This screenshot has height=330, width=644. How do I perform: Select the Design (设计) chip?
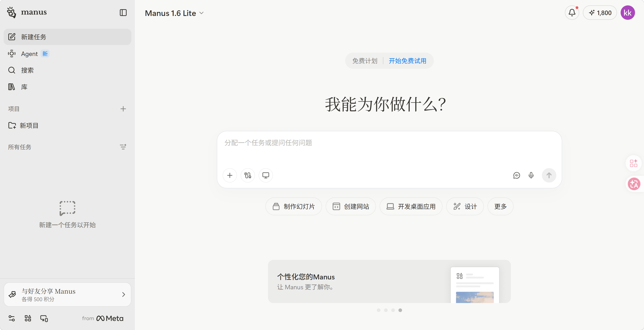click(465, 206)
